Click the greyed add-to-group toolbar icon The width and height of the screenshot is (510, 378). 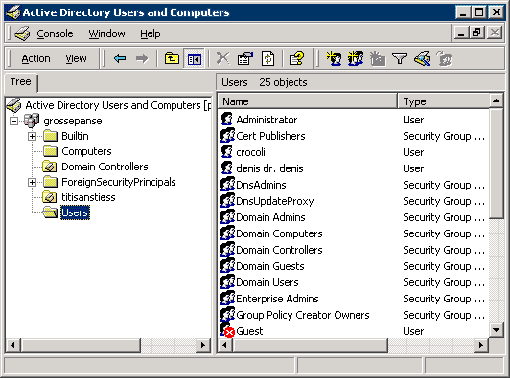(x=444, y=59)
